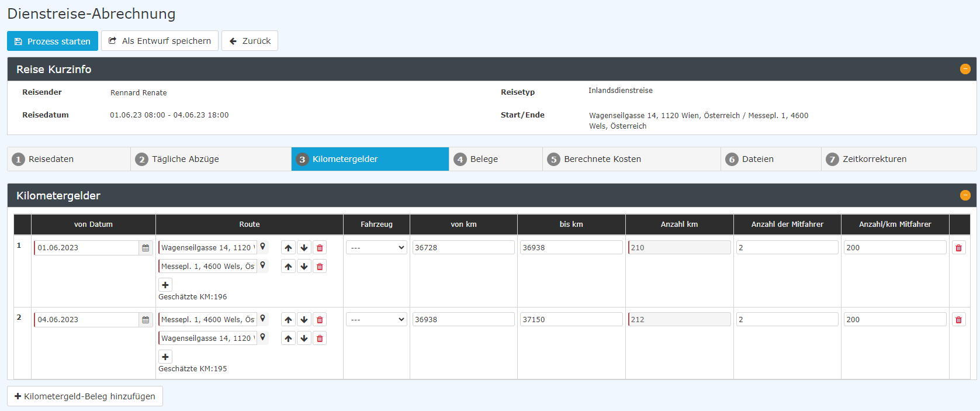
Task: Click the Route column header
Action: point(250,225)
